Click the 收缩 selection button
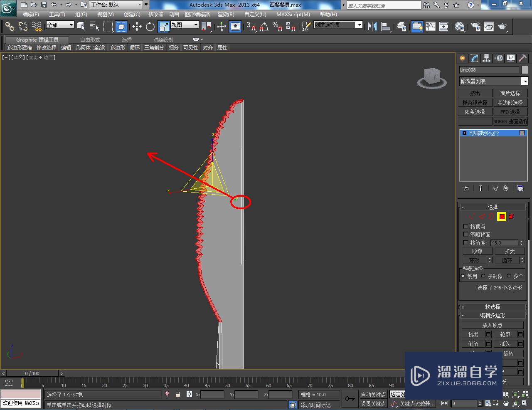The width and height of the screenshot is (532, 410). click(x=477, y=251)
